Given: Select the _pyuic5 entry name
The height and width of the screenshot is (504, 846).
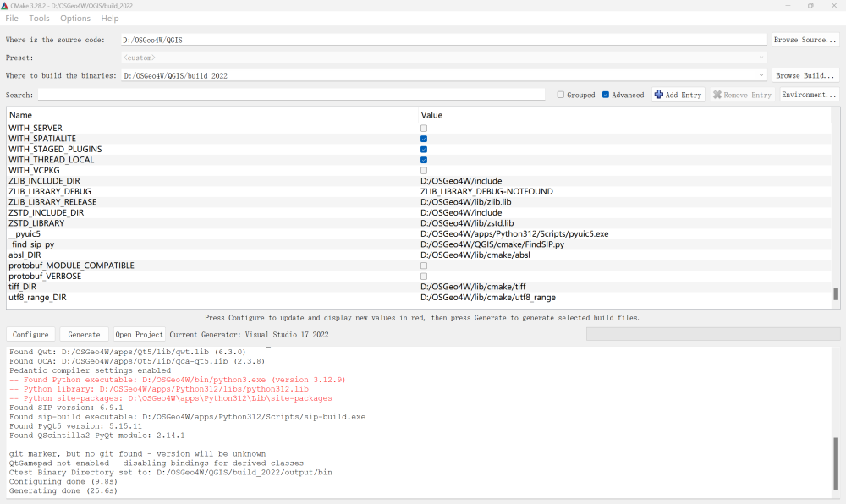Looking at the screenshot, I should click(x=25, y=234).
